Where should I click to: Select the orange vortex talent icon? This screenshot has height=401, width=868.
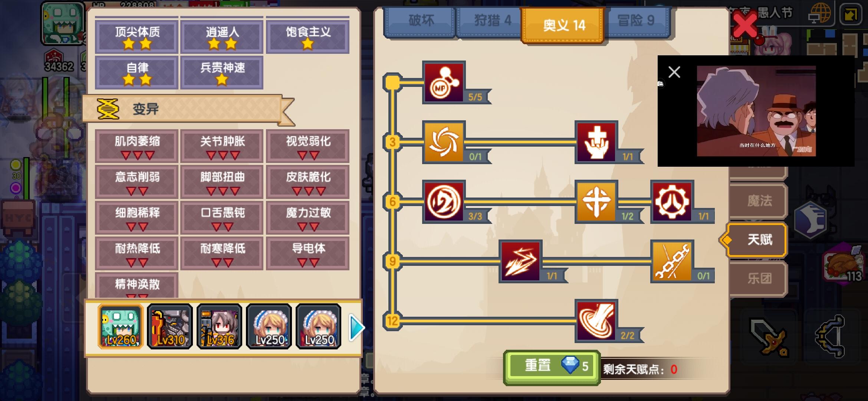444,142
